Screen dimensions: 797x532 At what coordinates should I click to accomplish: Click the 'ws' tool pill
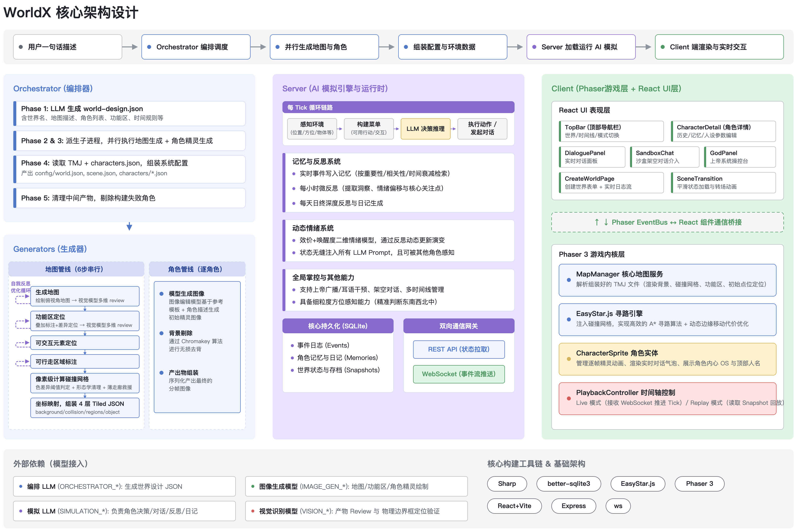pyautogui.click(x=618, y=506)
